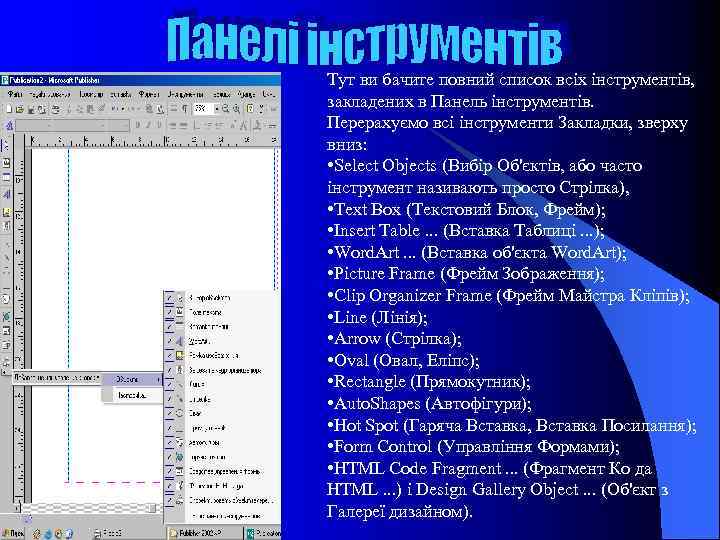
Task: Open the Файл menu
Action: (x=15, y=94)
